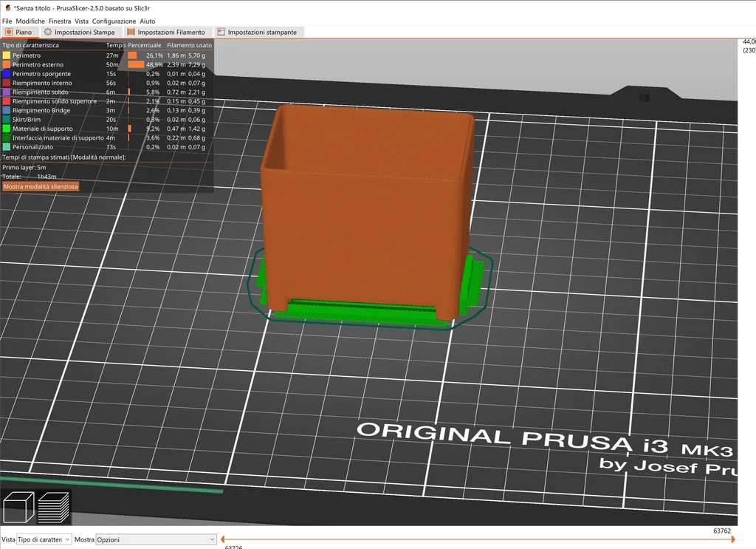The width and height of the screenshot is (756, 549).
Task: Toggle Riempimento Bridge swatch
Action: [6, 111]
